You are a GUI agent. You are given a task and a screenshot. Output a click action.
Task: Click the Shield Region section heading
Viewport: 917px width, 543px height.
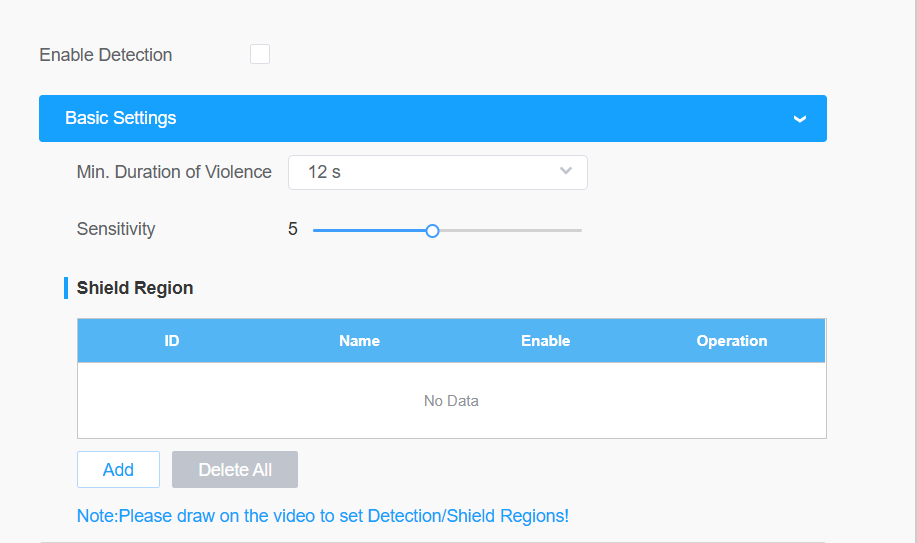coord(135,288)
